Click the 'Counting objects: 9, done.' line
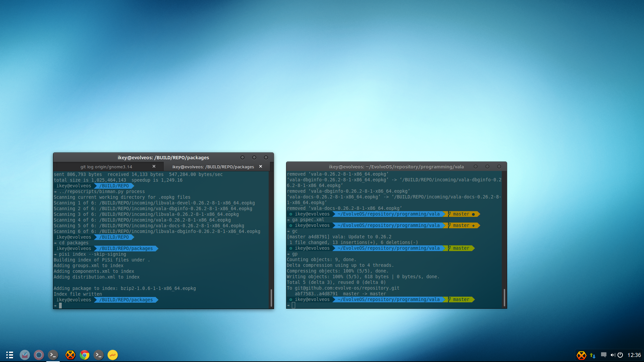644x362 pixels. pos(322,260)
